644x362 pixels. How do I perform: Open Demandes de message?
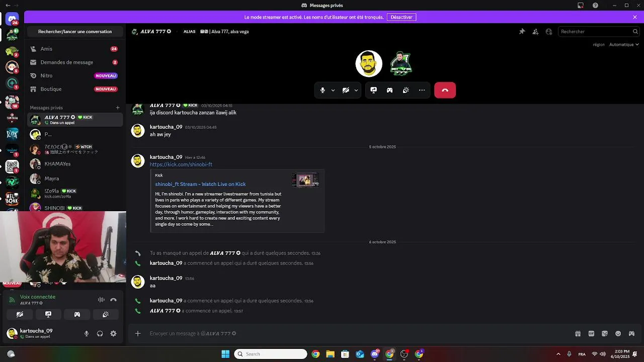tap(74, 62)
